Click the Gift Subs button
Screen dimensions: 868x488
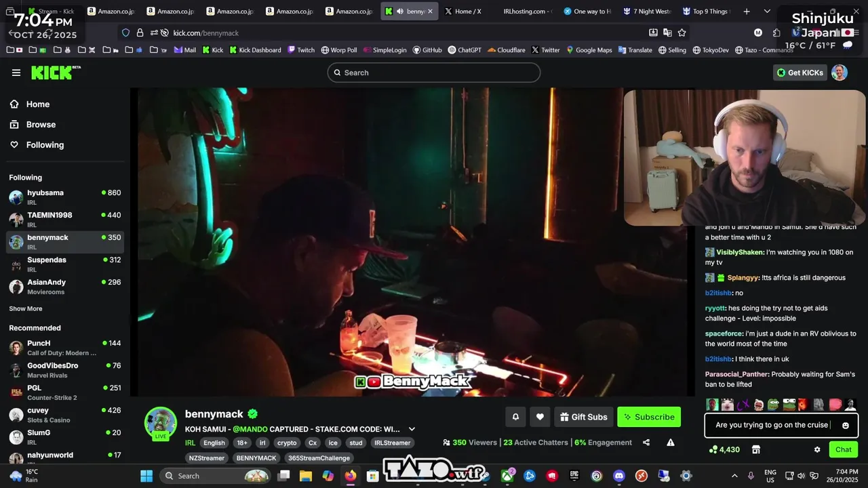pos(583,417)
